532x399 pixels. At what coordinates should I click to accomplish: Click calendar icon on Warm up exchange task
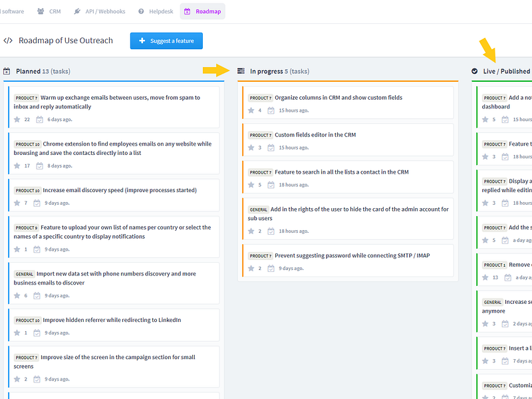(x=40, y=120)
